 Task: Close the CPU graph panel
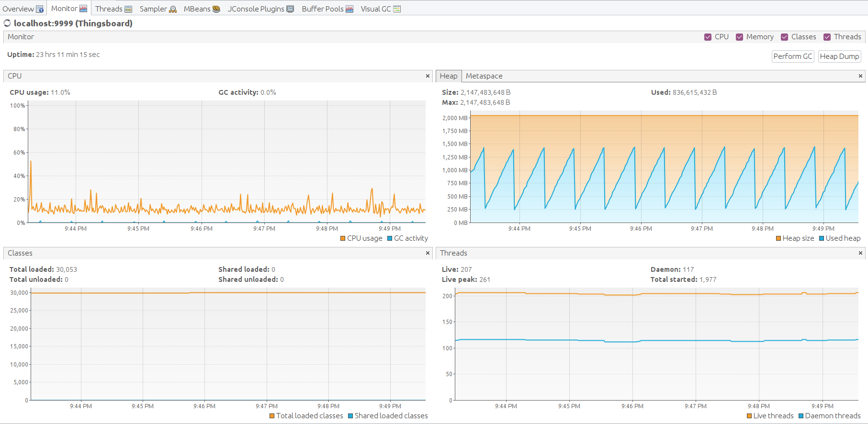click(x=428, y=76)
